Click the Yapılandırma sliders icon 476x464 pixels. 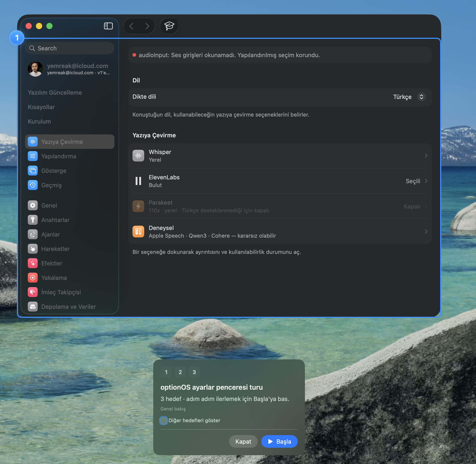click(33, 156)
